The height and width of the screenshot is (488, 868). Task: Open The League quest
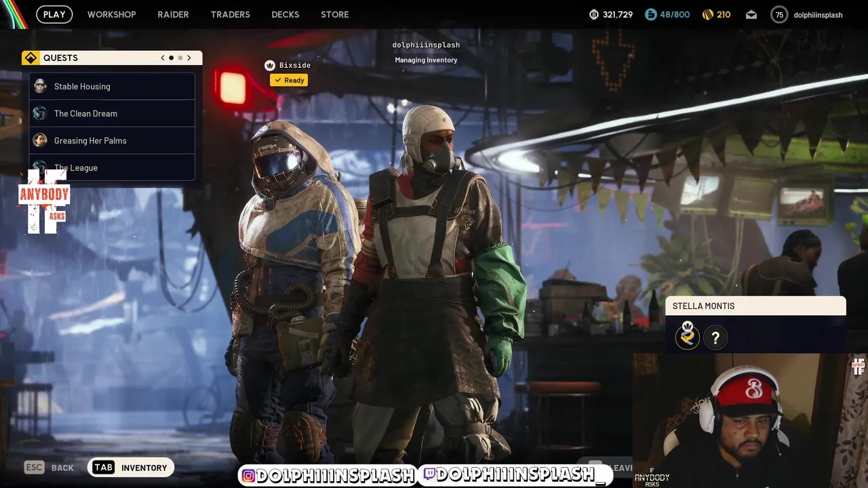click(112, 167)
